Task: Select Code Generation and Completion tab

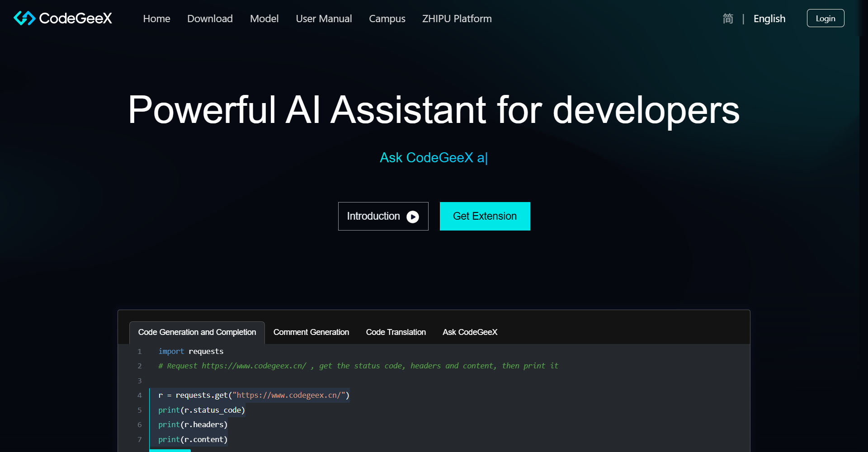Action: point(197,332)
